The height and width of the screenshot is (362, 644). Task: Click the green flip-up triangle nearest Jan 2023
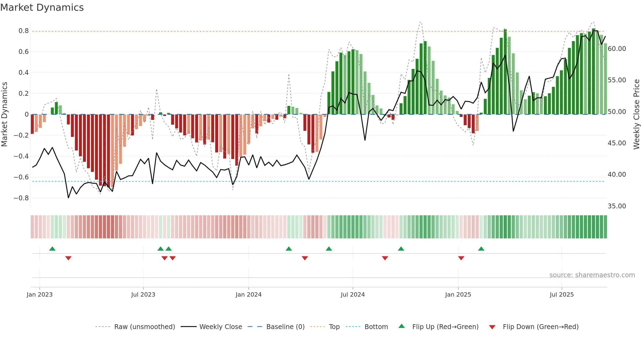[x=52, y=249]
